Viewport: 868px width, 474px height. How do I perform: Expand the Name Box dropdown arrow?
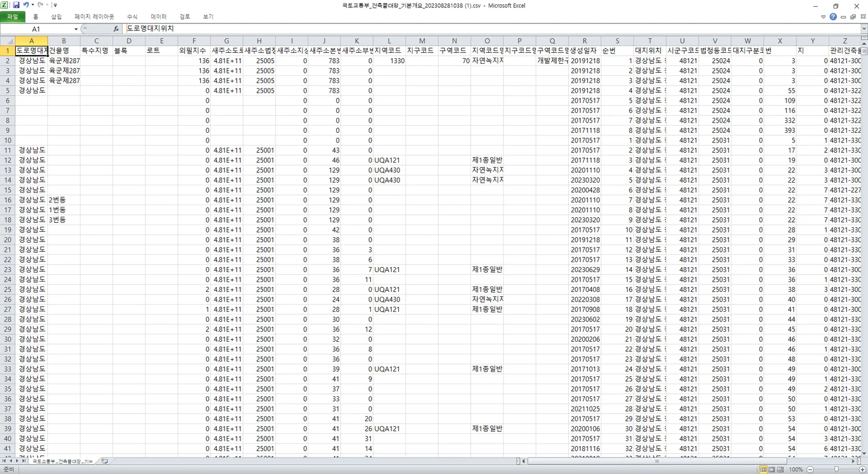pyautogui.click(x=76, y=29)
